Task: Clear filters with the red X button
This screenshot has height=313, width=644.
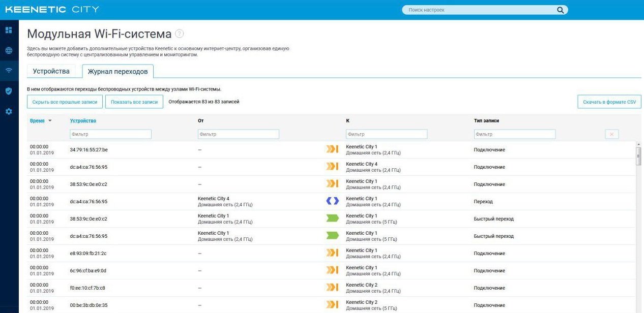Action: [611, 134]
